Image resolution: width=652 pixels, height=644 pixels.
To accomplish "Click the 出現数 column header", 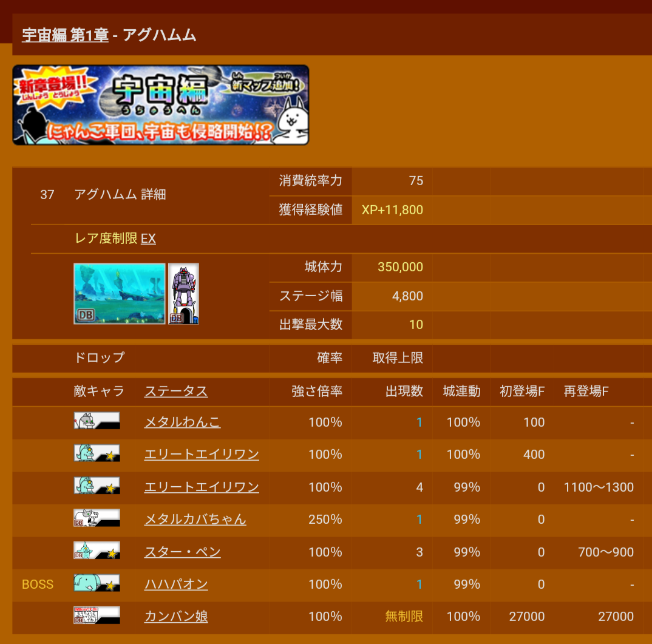I will 404,391.
